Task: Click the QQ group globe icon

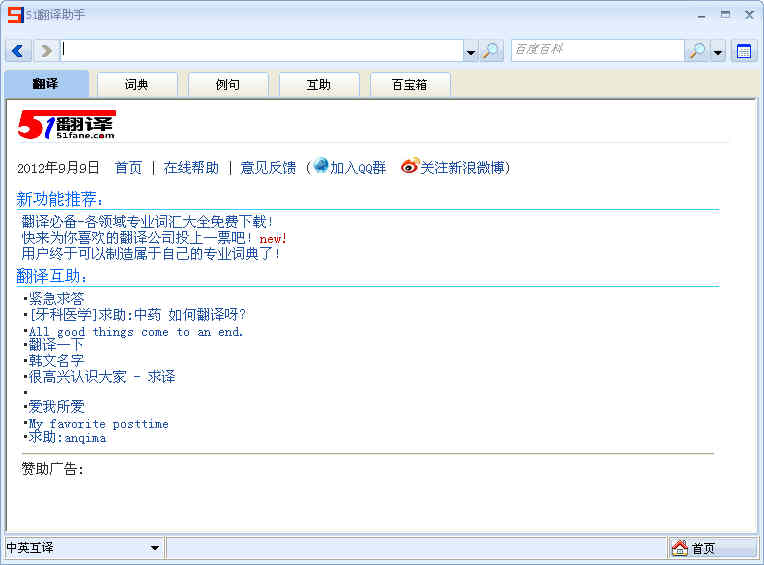Action: click(321, 166)
